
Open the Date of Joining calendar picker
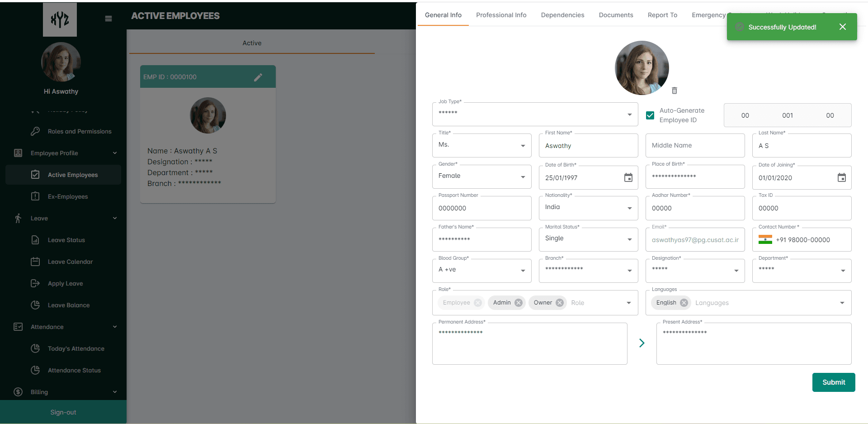(841, 178)
